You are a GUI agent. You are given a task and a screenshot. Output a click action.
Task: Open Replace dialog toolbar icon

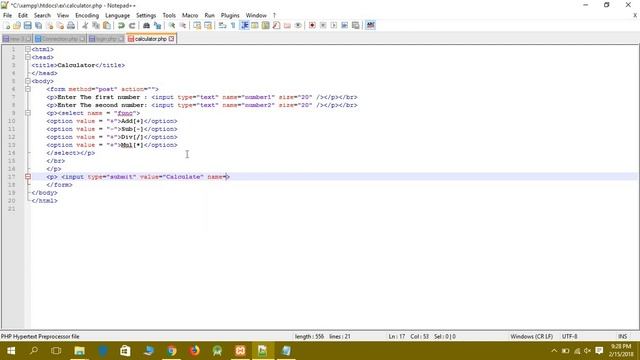[157, 25]
